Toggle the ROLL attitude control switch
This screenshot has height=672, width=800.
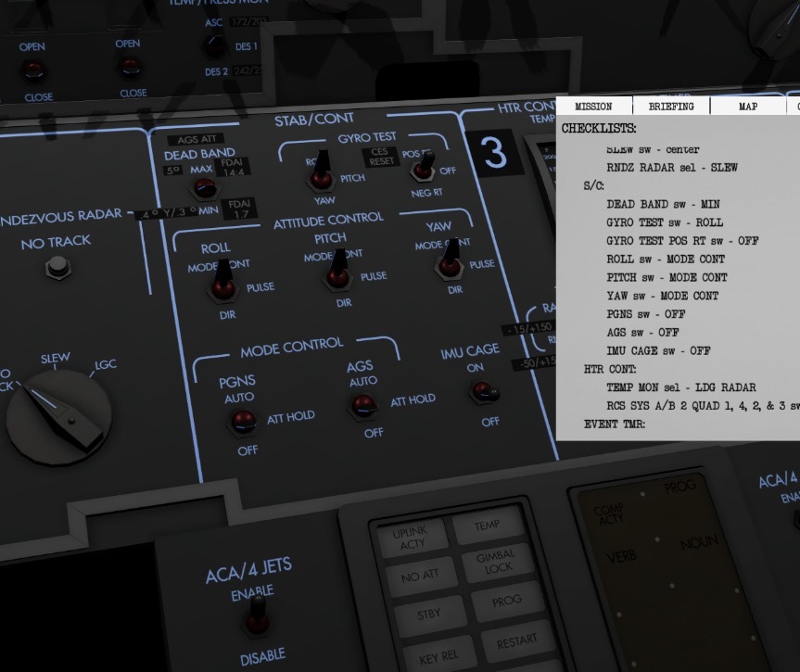(x=223, y=281)
